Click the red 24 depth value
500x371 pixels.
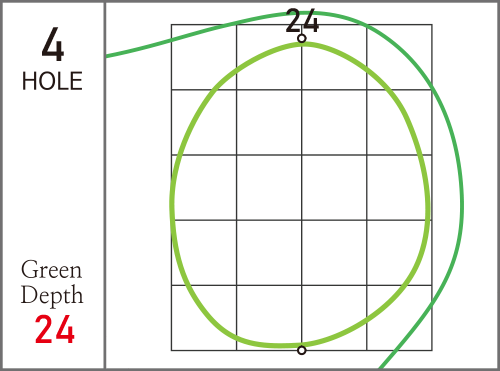55,329
